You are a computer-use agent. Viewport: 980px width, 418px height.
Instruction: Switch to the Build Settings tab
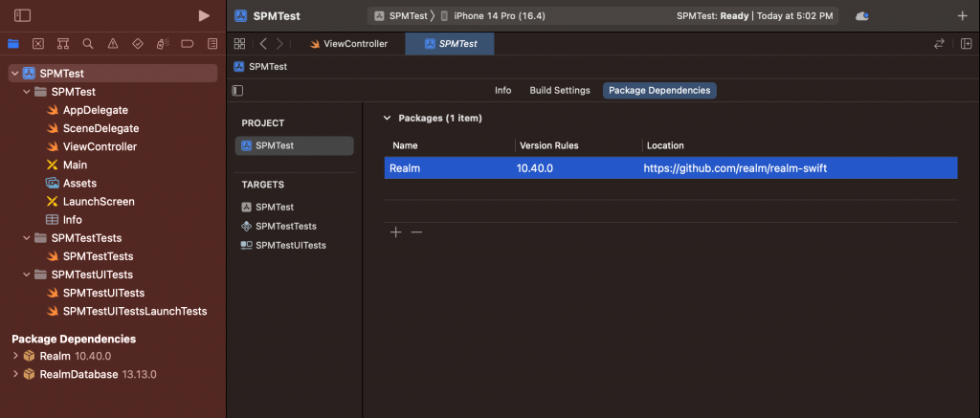(560, 91)
